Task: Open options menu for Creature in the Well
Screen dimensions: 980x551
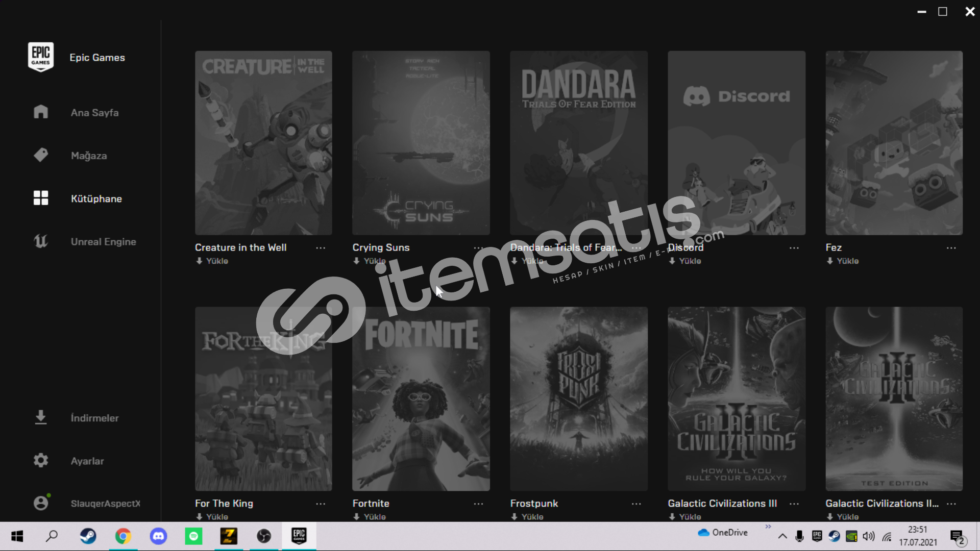Action: pos(321,248)
